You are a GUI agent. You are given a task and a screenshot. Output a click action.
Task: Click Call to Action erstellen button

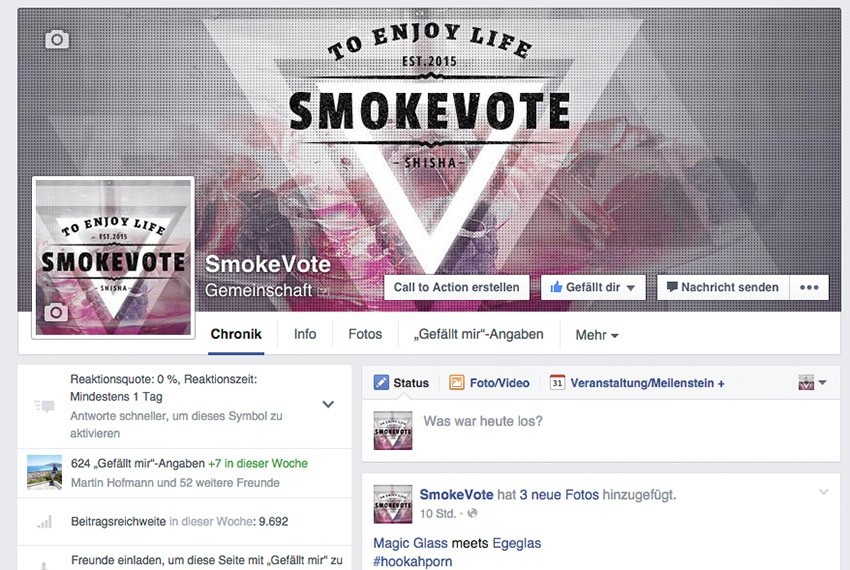[456, 287]
